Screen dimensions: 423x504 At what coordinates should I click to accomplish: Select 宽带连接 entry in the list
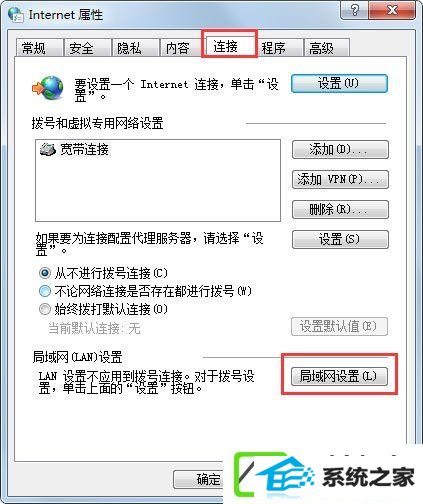74,150
